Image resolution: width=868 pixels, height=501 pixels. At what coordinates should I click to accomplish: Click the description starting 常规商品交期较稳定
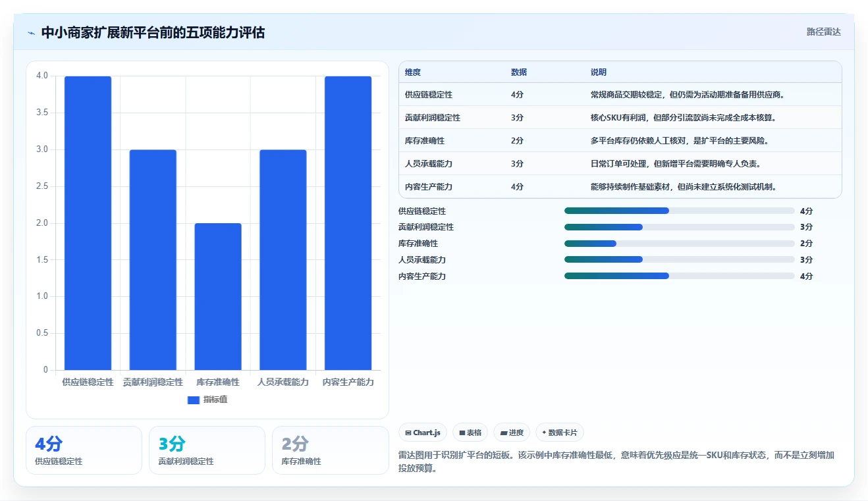[x=688, y=95]
